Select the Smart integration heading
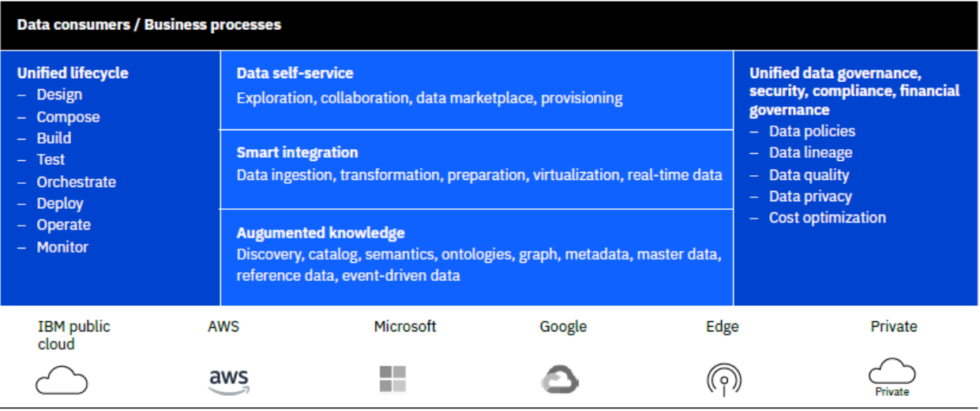 pos(298,152)
